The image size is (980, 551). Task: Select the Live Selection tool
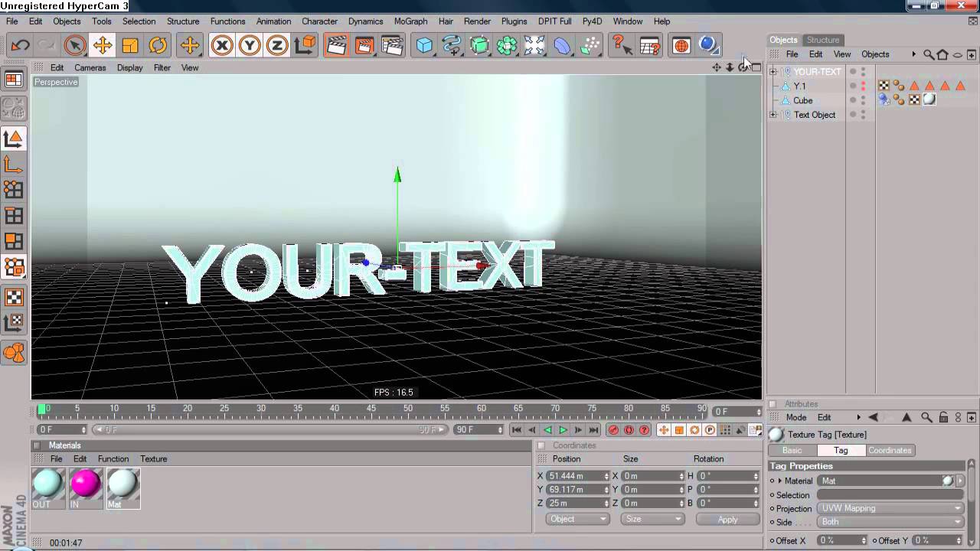point(74,46)
